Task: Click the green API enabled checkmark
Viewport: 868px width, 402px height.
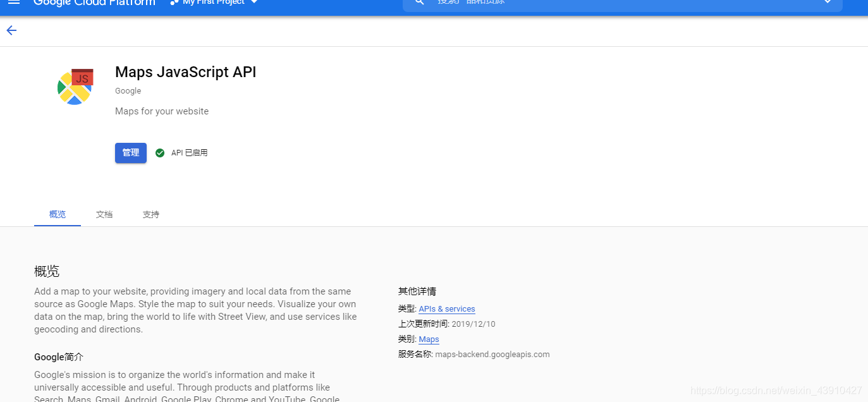Action: coord(160,153)
